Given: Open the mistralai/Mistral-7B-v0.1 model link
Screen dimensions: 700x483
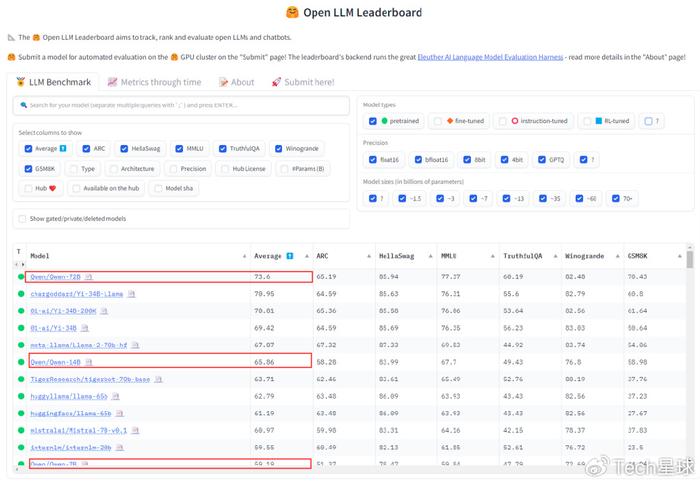Looking at the screenshot, I should [x=79, y=430].
